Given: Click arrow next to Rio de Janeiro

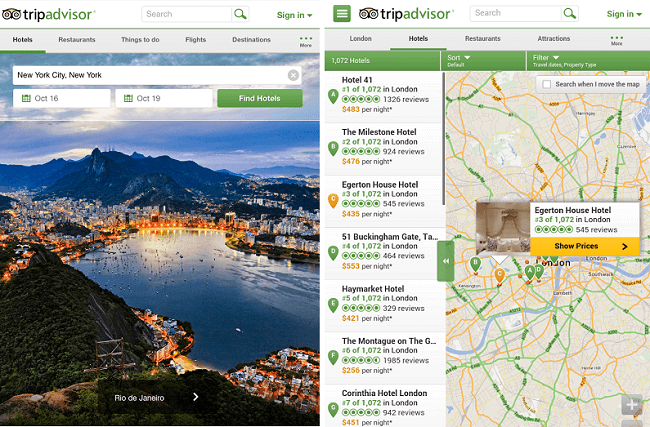Looking at the screenshot, I should (x=196, y=397).
